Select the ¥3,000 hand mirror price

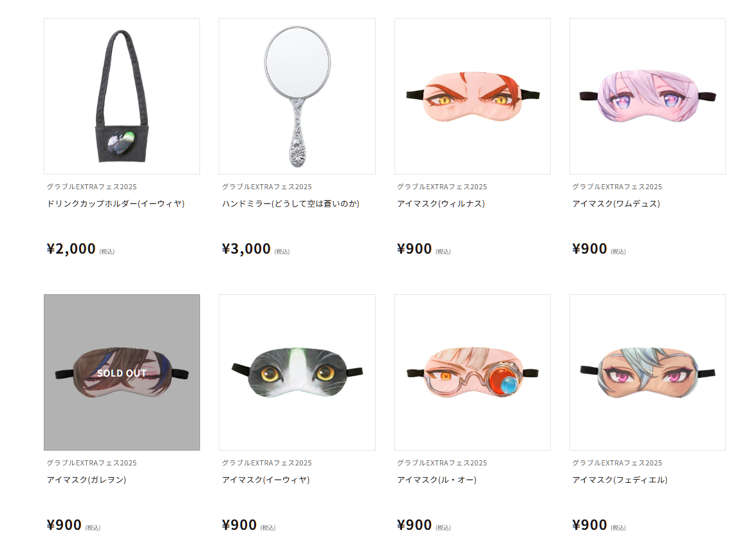click(246, 248)
